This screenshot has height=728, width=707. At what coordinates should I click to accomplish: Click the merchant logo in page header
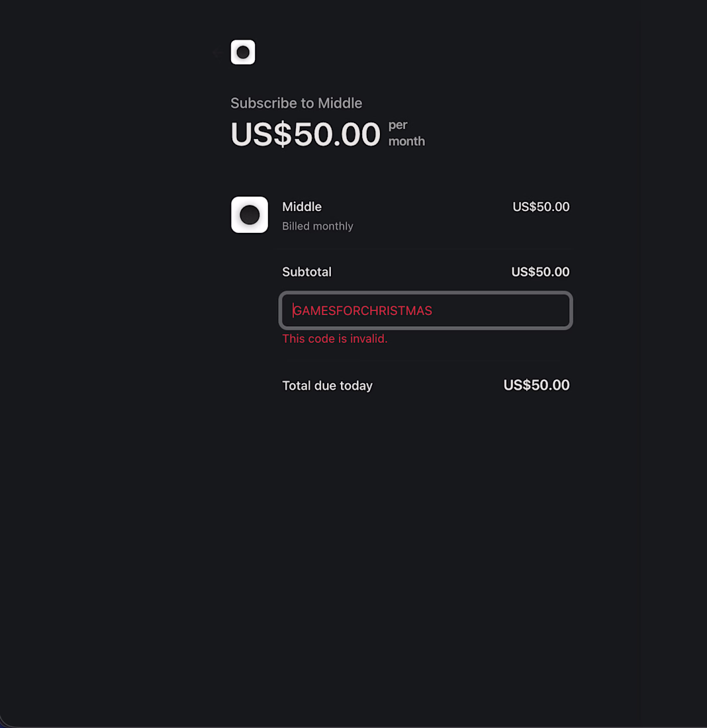[243, 52]
